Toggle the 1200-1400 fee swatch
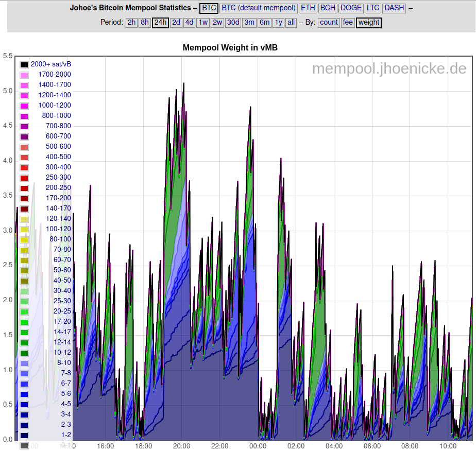The width and height of the screenshot is (476, 451). click(x=24, y=96)
